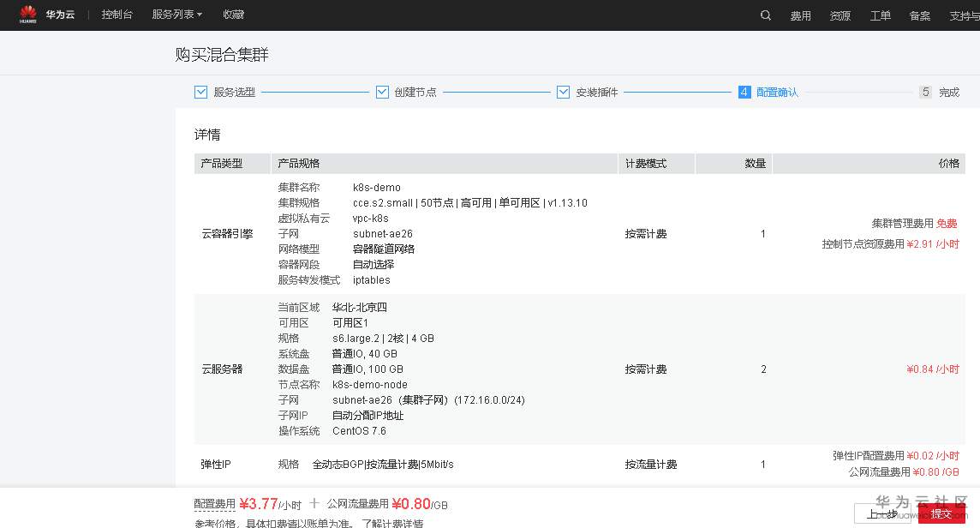Click 华北-北京四 region value
Viewport: 980px width, 528px height.
[360, 307]
